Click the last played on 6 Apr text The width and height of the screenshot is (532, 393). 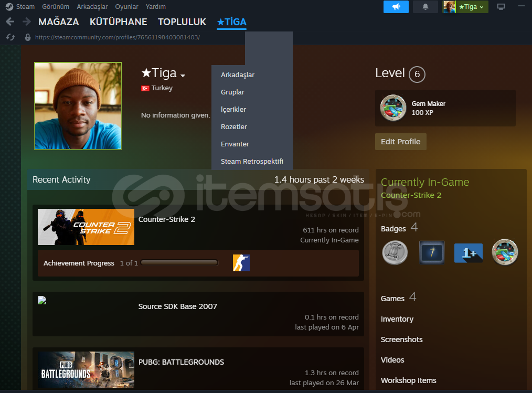pyautogui.click(x=327, y=327)
